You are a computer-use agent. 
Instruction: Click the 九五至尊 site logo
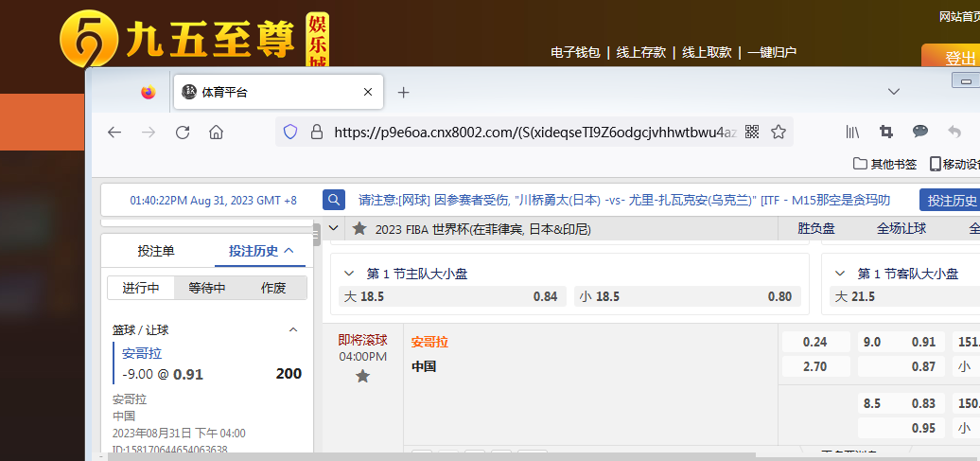194,39
